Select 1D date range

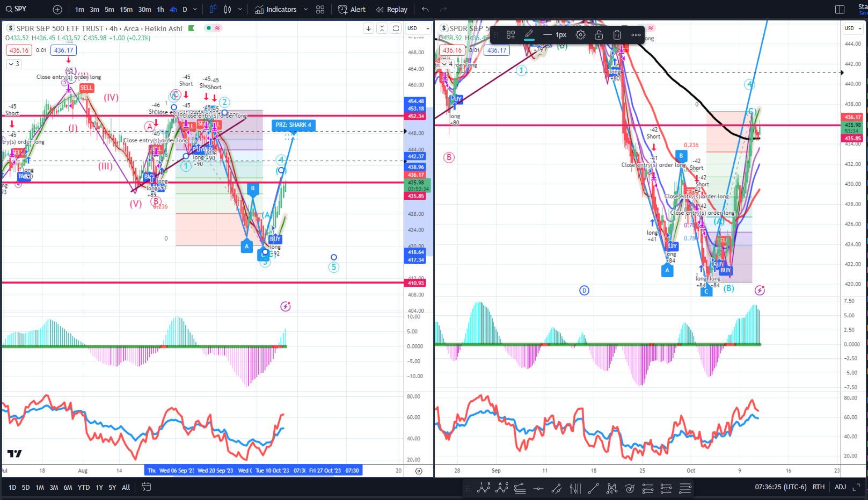[x=12, y=488]
